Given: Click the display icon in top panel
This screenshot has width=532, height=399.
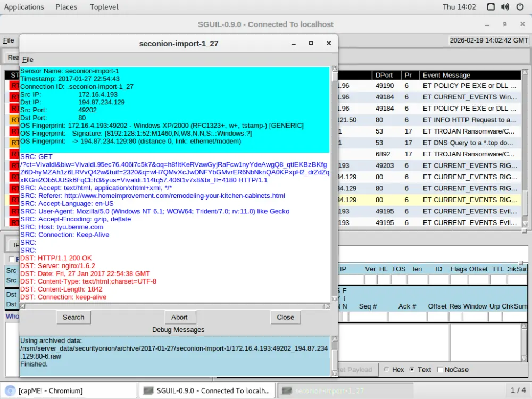Looking at the screenshot, I should coord(491,7).
